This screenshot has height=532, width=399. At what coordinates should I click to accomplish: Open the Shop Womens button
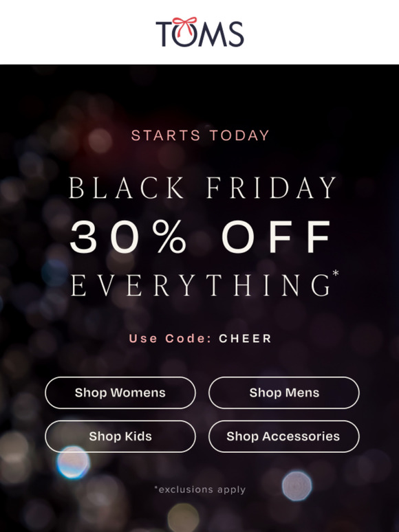(x=120, y=392)
